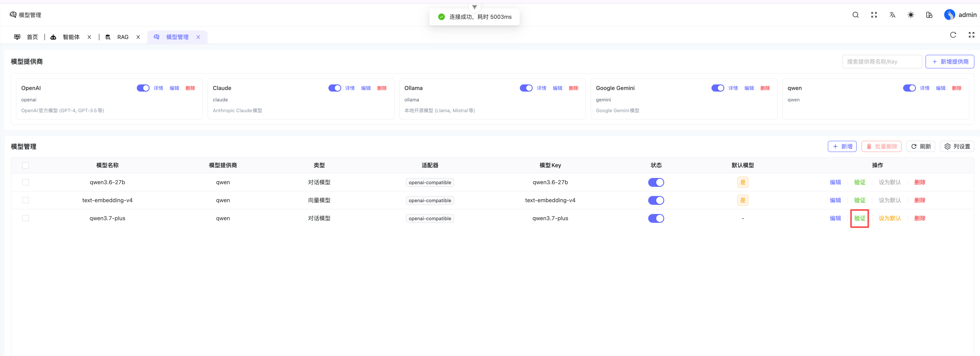Toggle the Ollama provider switch
980x356 pixels.
pos(526,88)
